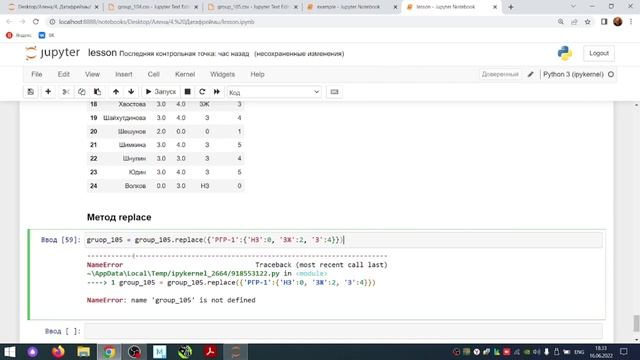Viewport: 640px width, 360px height.
Task: Run cell using Запуск button
Action: pos(161,92)
